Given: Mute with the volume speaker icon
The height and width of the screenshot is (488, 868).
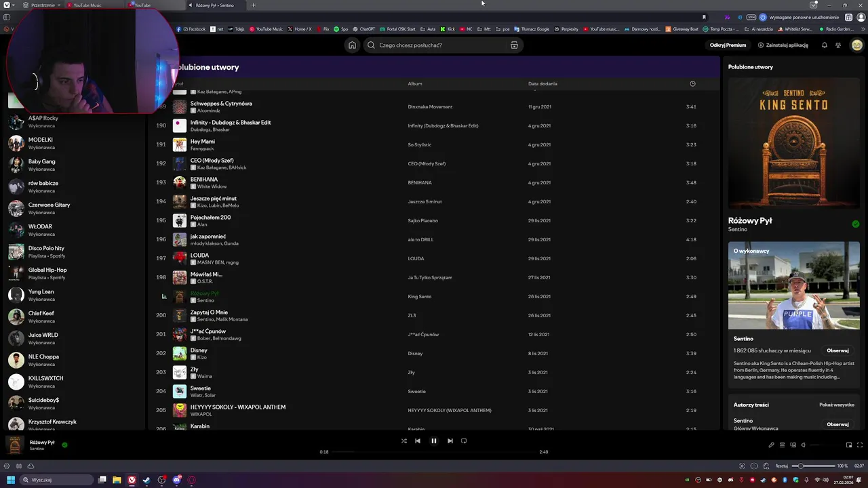Looking at the screenshot, I should click(x=804, y=445).
